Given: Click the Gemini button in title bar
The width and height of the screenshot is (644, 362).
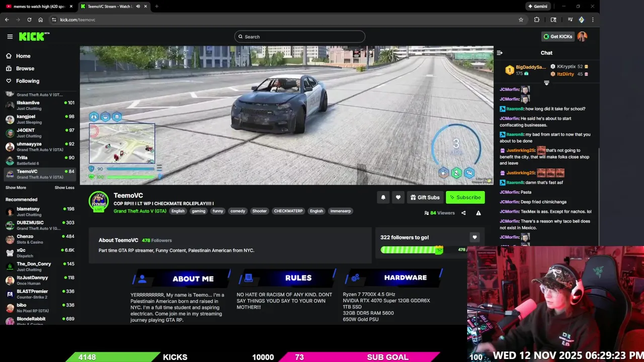Looking at the screenshot, I should point(537,7).
